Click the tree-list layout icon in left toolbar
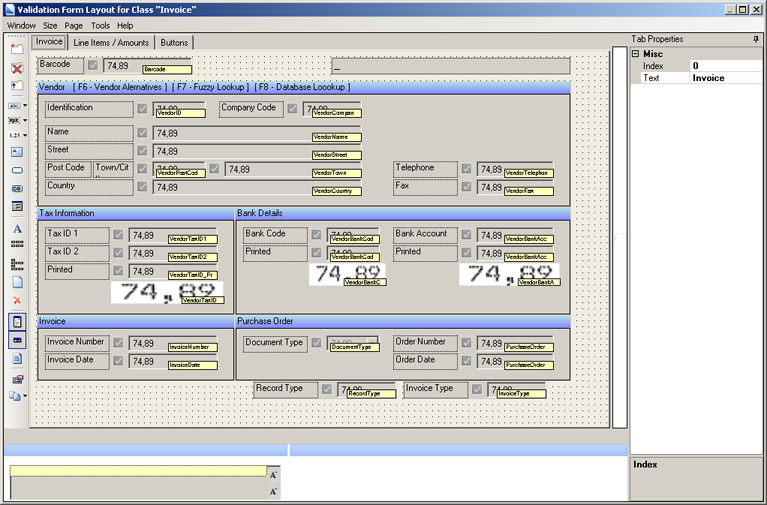Viewport: 767px width, 505px height. tap(17, 265)
